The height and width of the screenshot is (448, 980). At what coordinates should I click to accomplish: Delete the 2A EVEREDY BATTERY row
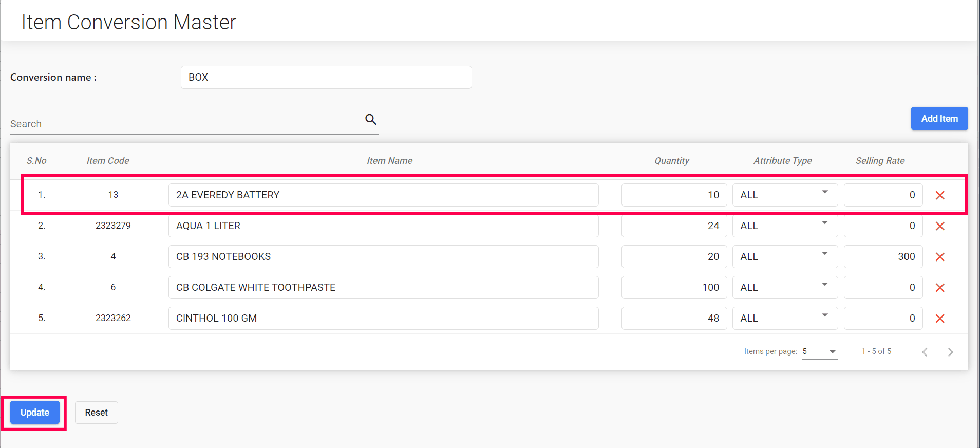pos(940,195)
